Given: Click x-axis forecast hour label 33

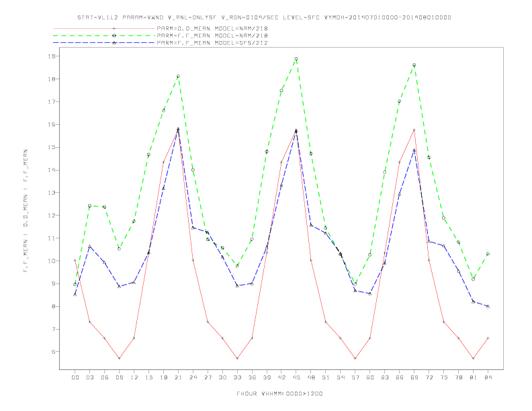Looking at the screenshot, I should point(237,377).
